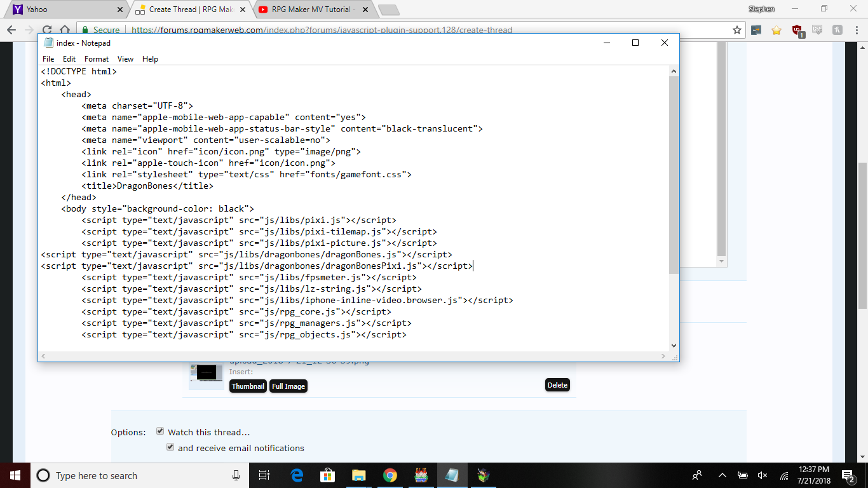Launch RPG Maker MV from the taskbar
The width and height of the screenshot is (868, 488).
click(x=421, y=475)
